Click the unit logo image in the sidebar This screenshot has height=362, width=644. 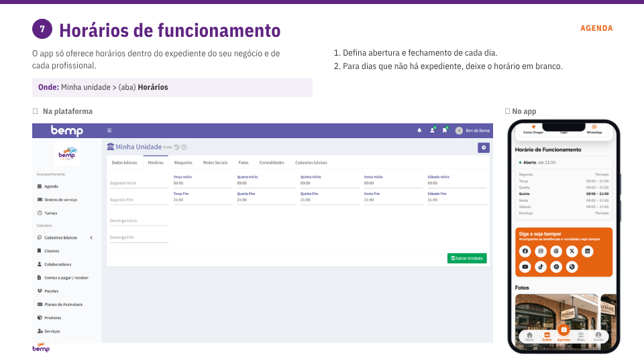(67, 153)
